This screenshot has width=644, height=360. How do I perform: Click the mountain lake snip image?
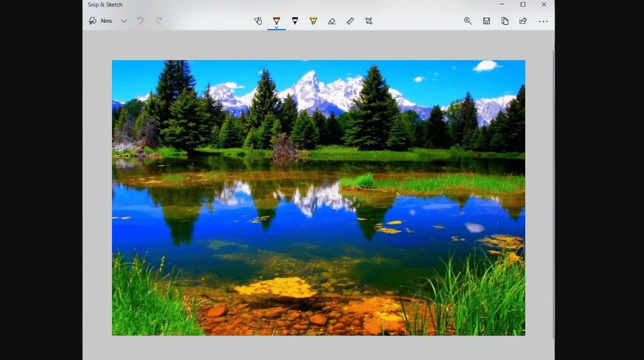318,198
